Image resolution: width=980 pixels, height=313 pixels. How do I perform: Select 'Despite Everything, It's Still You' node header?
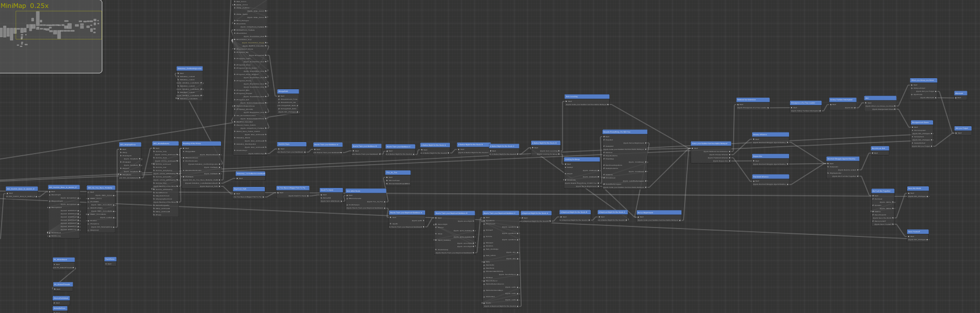coord(625,132)
